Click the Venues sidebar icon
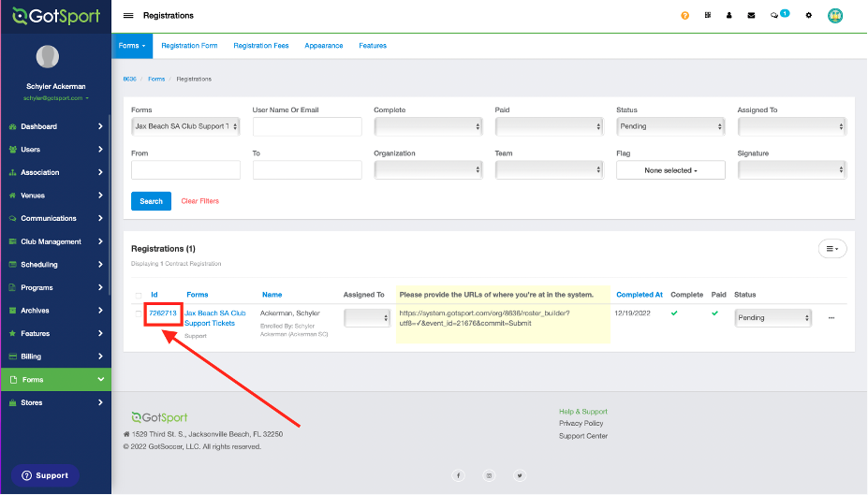 [x=13, y=196]
